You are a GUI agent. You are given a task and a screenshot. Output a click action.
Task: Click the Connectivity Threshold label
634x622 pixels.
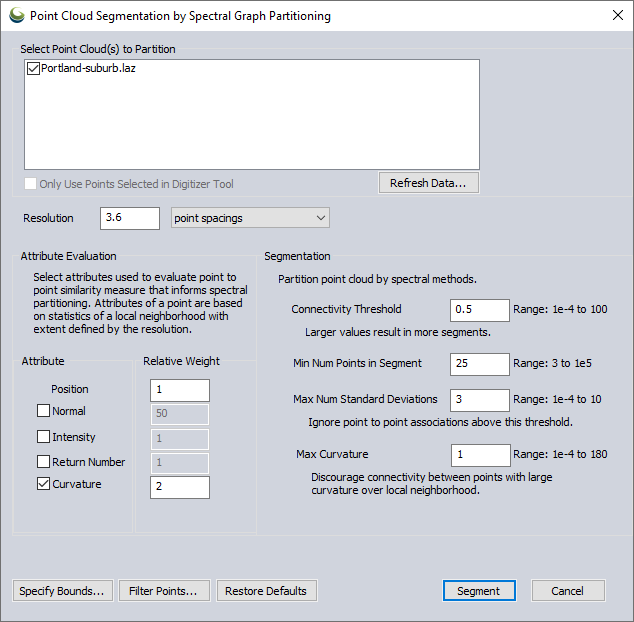346,309
